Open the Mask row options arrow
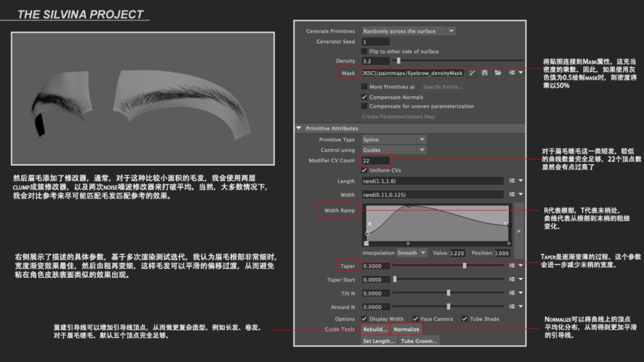 pyautogui.click(x=521, y=73)
